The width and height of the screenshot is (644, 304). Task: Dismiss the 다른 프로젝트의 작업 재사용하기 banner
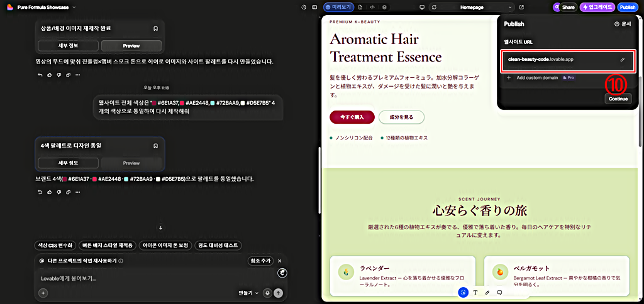(280, 261)
